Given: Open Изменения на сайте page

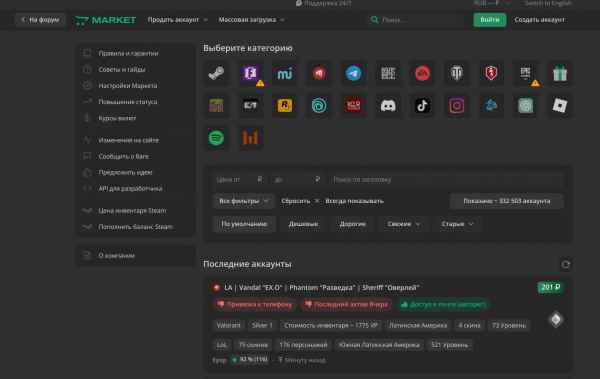Looking at the screenshot, I should (x=135, y=140).
